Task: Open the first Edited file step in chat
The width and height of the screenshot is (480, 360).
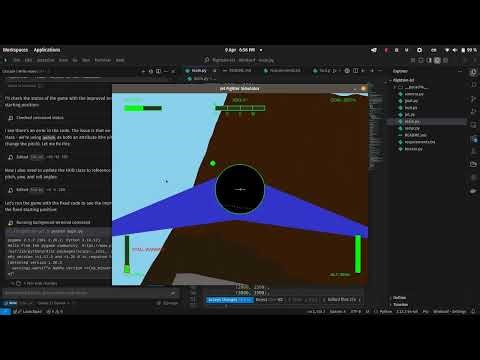Action: [x=38, y=157]
